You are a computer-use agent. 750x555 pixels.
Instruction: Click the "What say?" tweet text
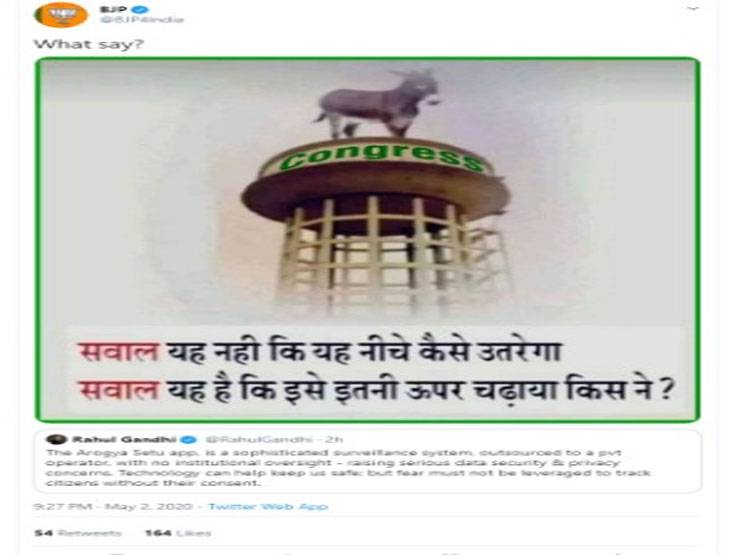[x=88, y=44]
